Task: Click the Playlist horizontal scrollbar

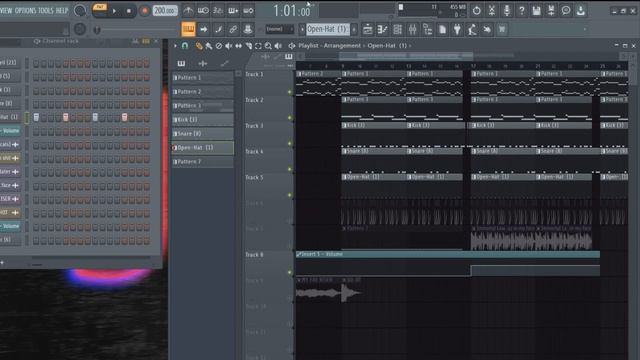Action: 406,55
